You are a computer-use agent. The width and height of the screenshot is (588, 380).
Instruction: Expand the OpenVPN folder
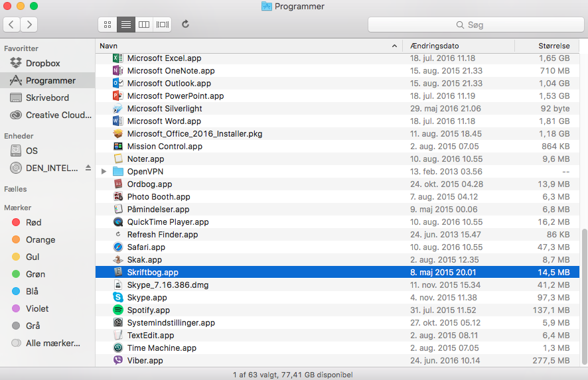point(104,172)
